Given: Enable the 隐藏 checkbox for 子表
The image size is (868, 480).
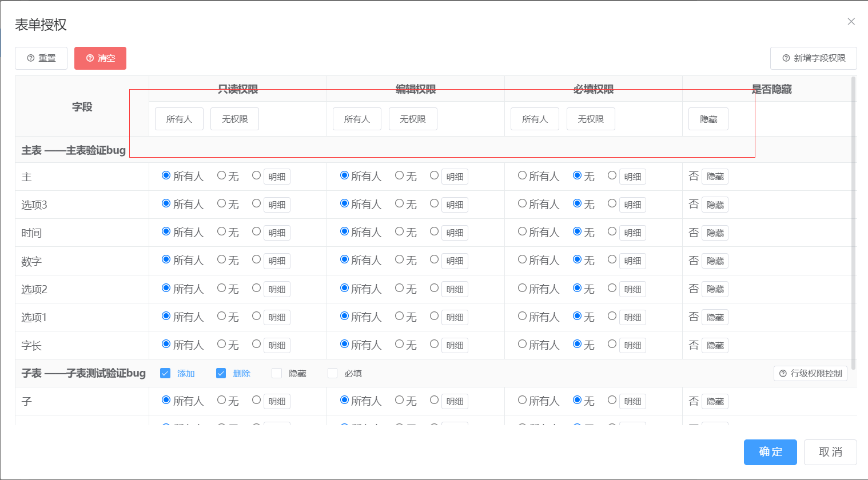Looking at the screenshot, I should point(277,373).
